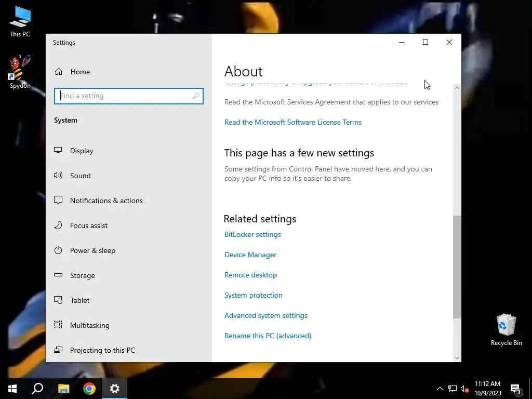The width and height of the screenshot is (532, 399).
Task: Open Home in Settings sidebar
Action: coord(72,72)
